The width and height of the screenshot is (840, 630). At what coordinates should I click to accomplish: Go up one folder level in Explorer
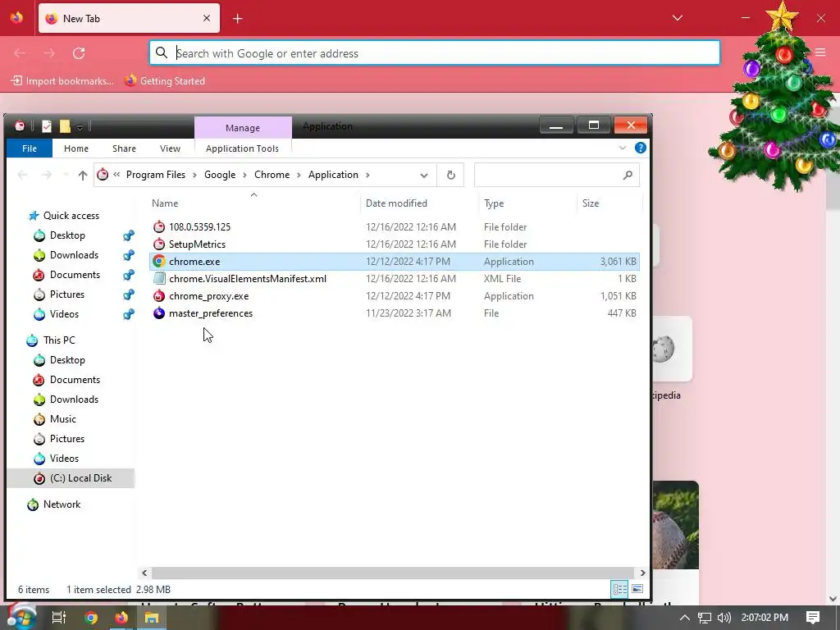[83, 176]
